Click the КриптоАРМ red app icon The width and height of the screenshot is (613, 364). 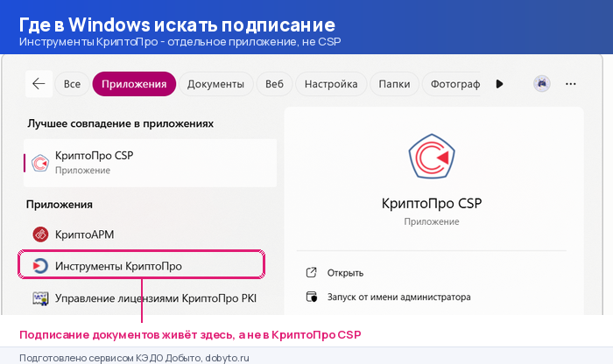click(40, 234)
